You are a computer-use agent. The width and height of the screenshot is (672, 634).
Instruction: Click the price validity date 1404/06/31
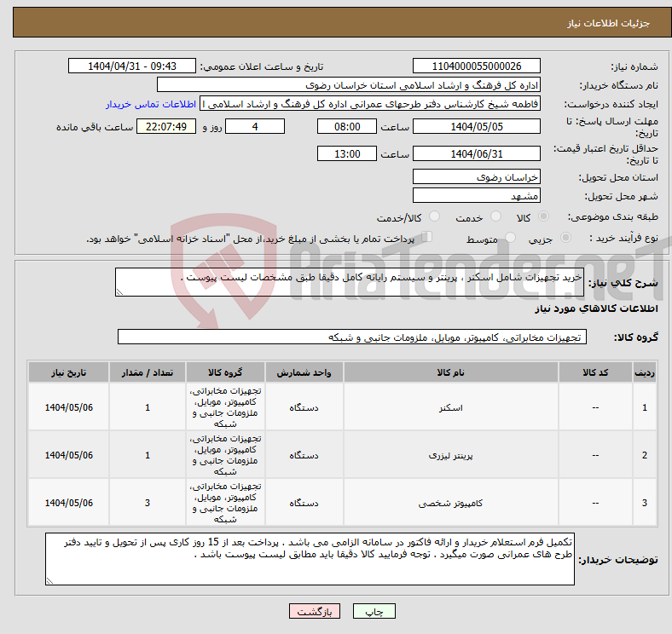(x=476, y=153)
